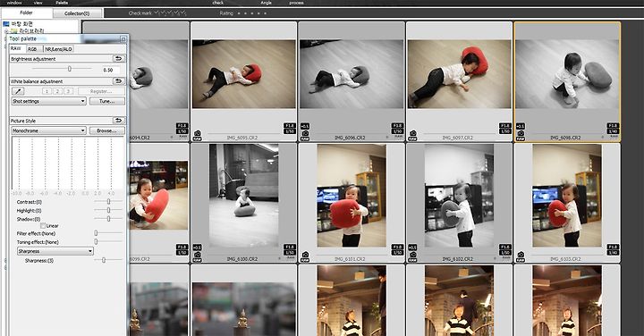Click the +0.5 exposure badge on IMG_6096.CR2
Image resolution: width=644 pixels, height=336 pixels.
pos(305,126)
